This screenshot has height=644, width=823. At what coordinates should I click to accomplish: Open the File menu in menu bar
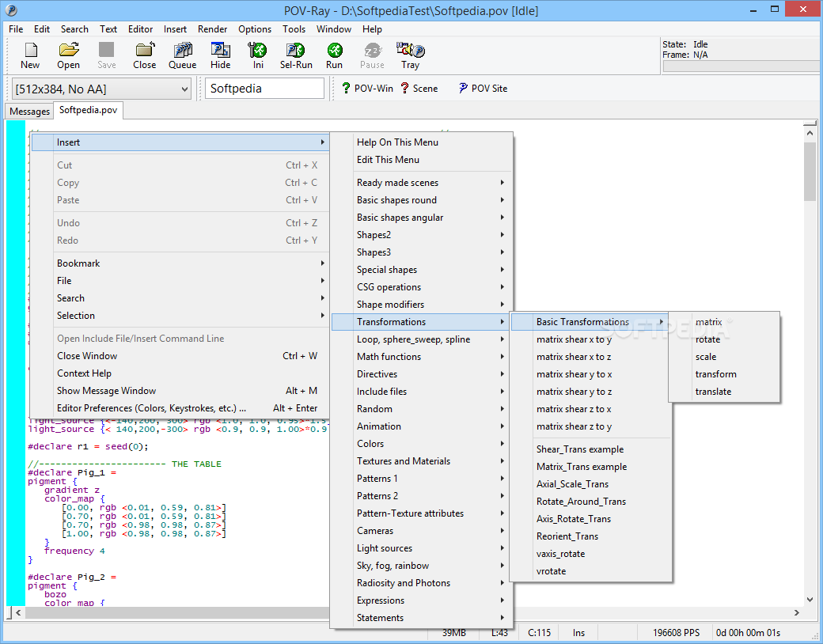(x=16, y=29)
